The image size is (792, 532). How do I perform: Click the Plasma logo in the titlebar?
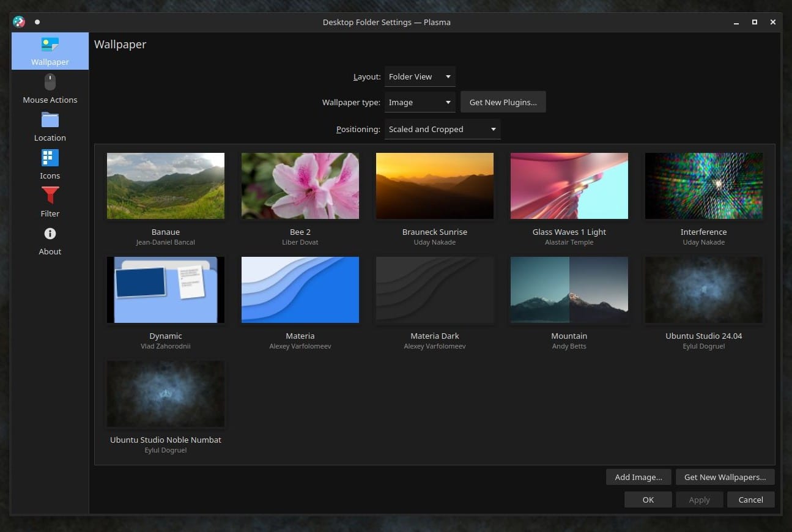(x=18, y=21)
